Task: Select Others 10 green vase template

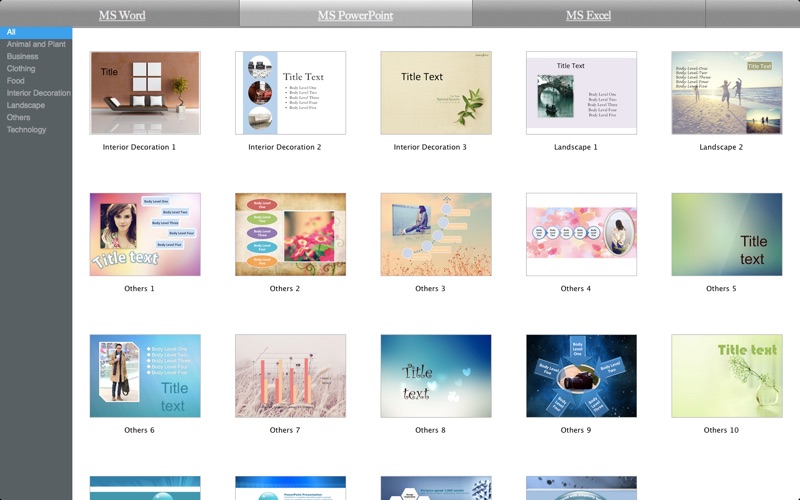Action: 727,376
